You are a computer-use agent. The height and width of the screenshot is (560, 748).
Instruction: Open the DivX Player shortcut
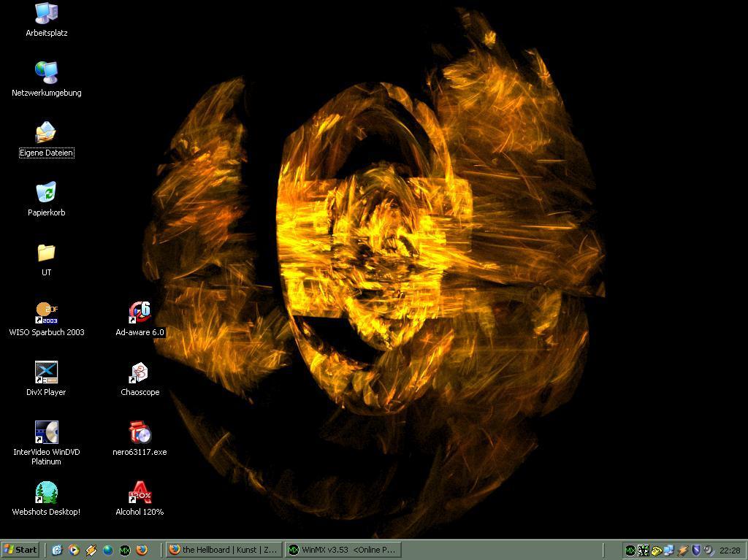[x=46, y=372]
